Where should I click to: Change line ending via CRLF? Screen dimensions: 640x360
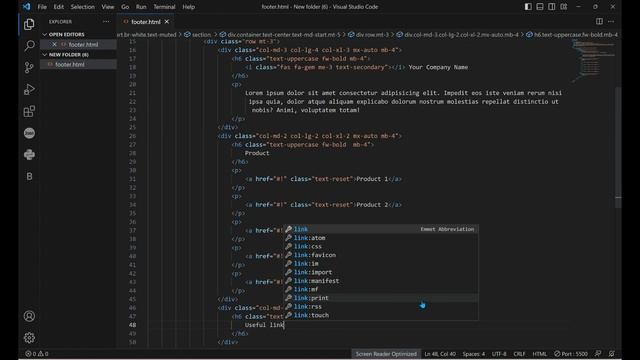519,354
